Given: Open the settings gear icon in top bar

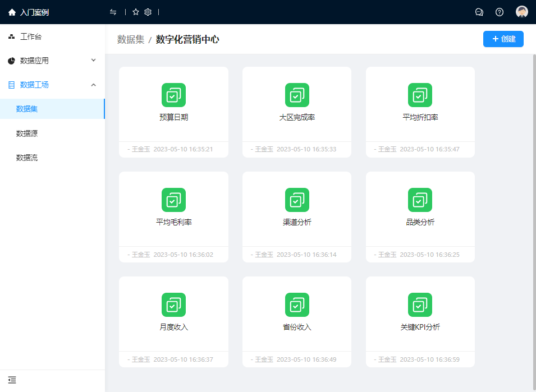Looking at the screenshot, I should click(148, 12).
